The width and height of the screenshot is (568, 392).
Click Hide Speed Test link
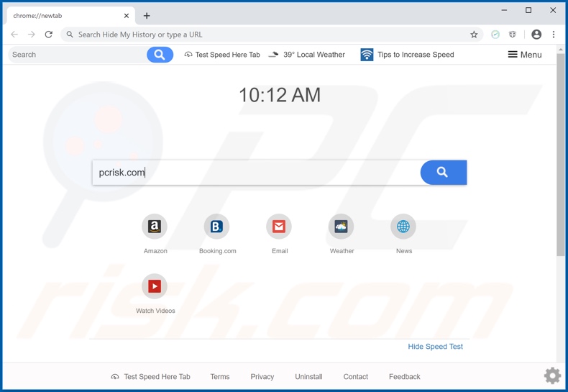point(435,347)
